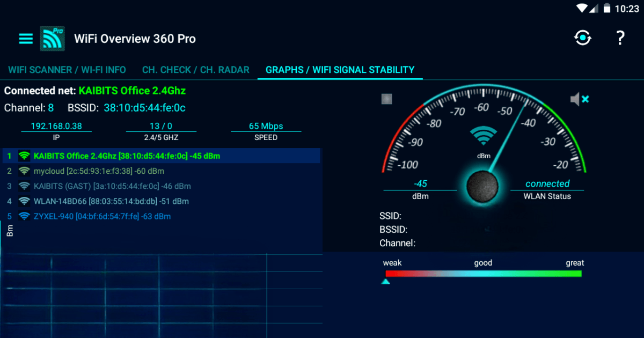Click the weak-to-great signal quality gradient bar
Image resolution: width=644 pixels, height=338 pixels.
[x=483, y=274]
